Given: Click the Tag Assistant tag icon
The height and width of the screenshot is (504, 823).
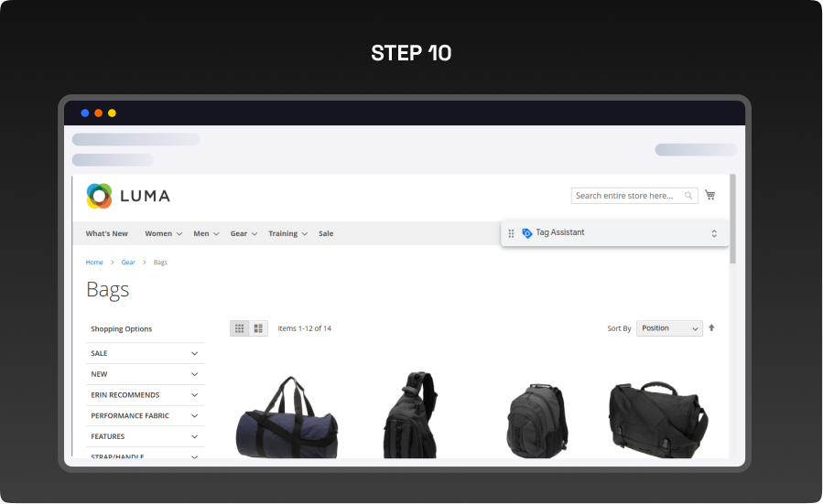Looking at the screenshot, I should (526, 233).
